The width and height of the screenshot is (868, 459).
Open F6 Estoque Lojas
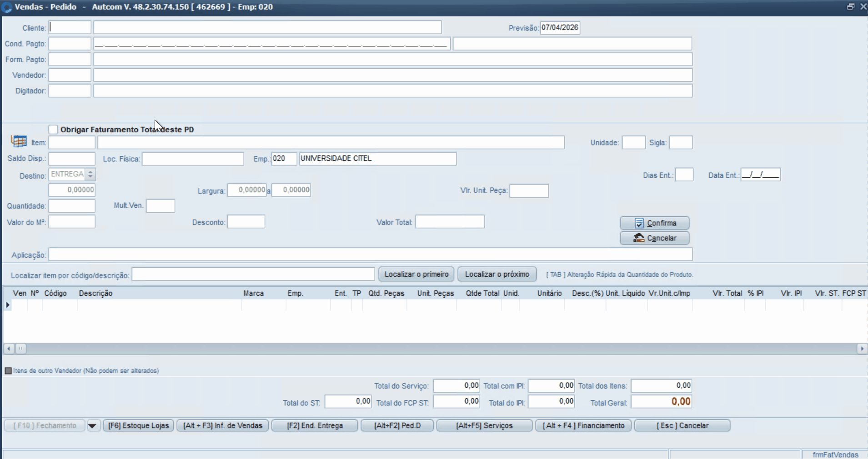click(x=138, y=426)
